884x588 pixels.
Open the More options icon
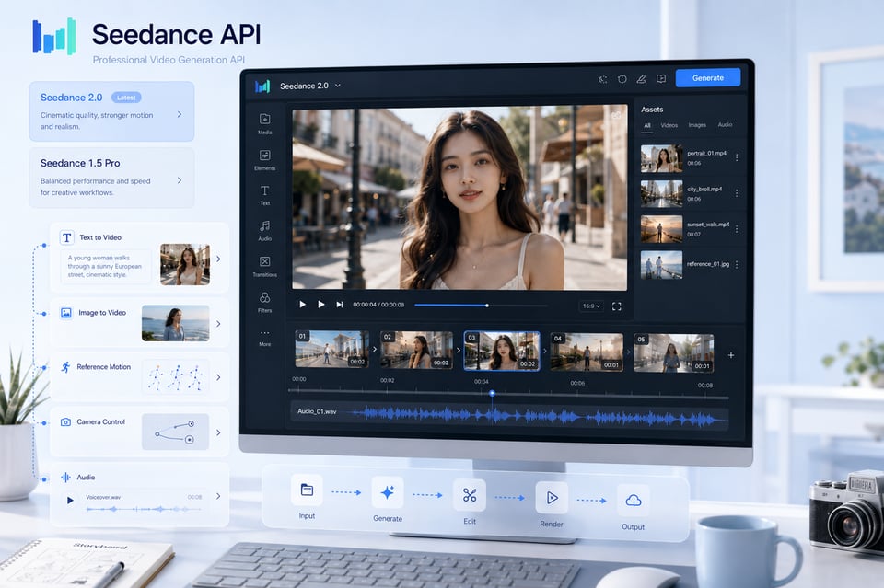[x=264, y=333]
